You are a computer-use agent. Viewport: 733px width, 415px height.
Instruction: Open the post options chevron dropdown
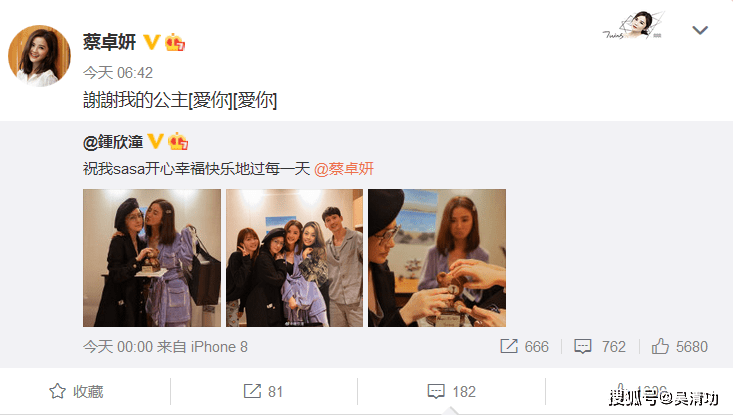point(700,30)
